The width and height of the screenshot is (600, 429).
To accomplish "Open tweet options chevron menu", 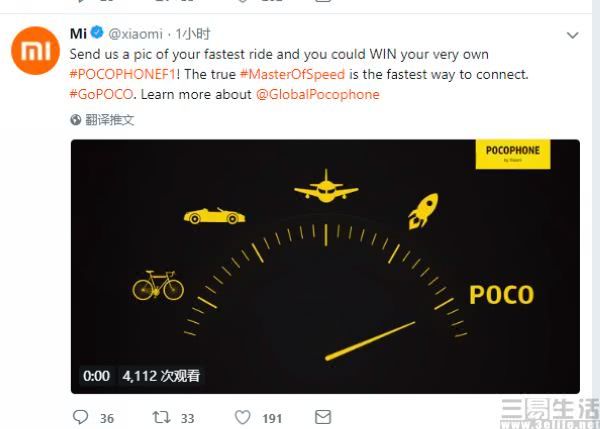I will [572, 35].
